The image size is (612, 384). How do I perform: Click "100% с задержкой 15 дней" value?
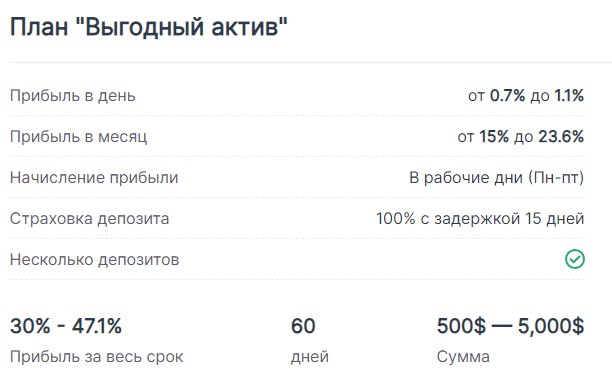480,219
